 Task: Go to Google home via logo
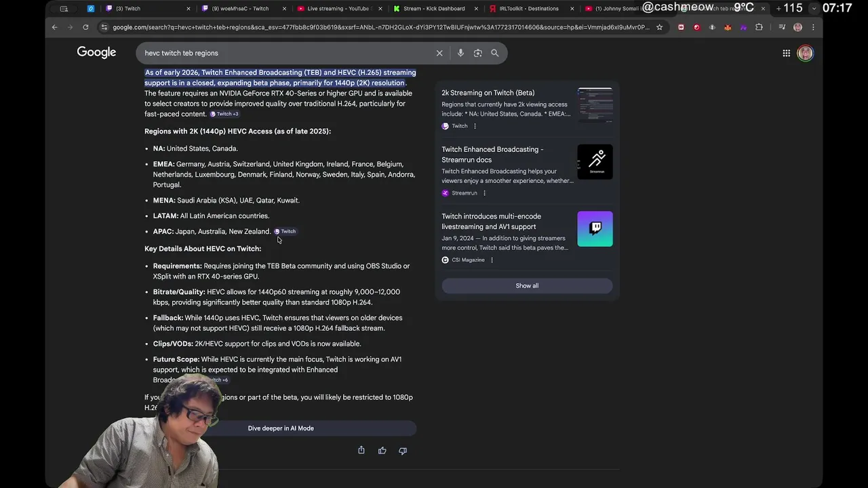click(96, 52)
